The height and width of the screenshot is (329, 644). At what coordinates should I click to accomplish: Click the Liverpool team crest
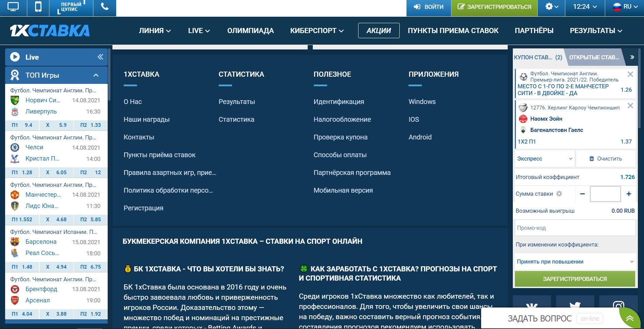tap(15, 111)
